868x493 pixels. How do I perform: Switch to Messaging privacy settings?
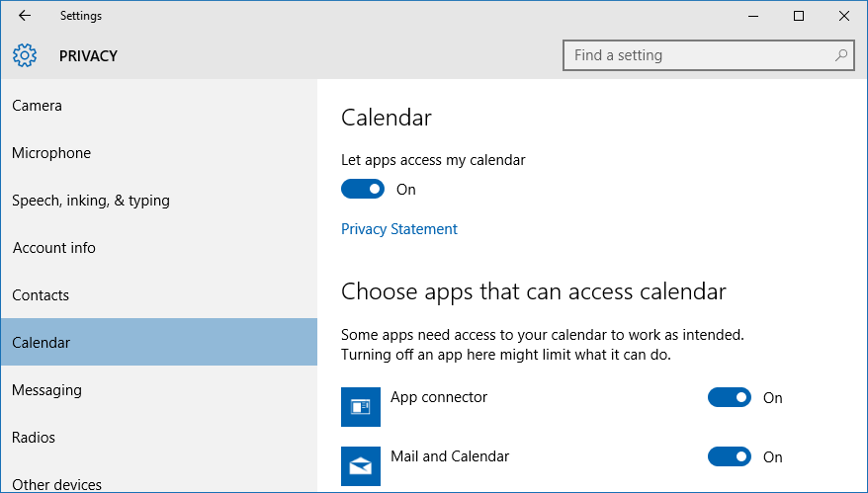[159, 389]
